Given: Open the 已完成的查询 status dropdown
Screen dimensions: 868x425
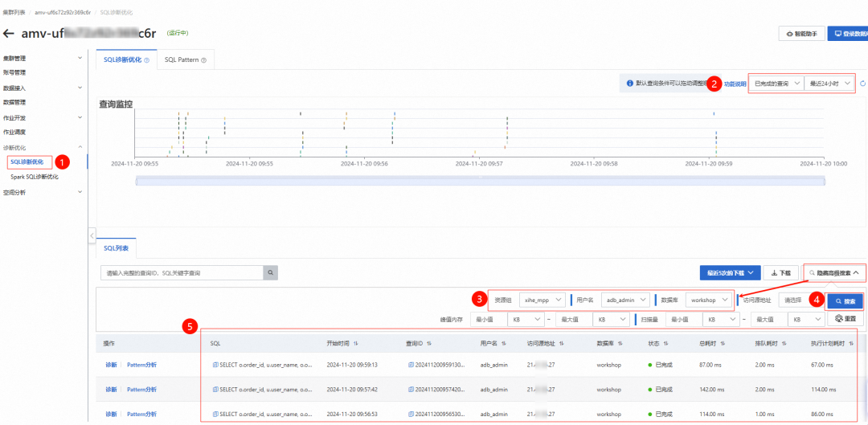Looking at the screenshot, I should [776, 84].
